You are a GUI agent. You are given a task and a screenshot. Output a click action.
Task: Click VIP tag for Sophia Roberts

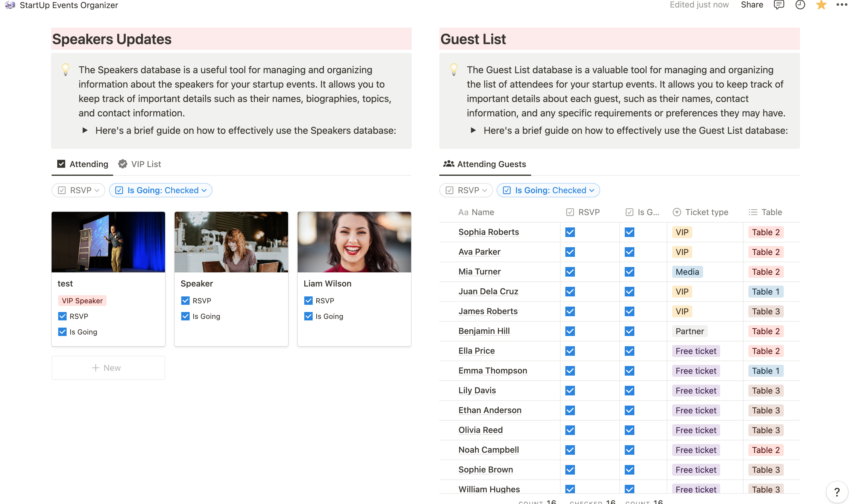[682, 232]
